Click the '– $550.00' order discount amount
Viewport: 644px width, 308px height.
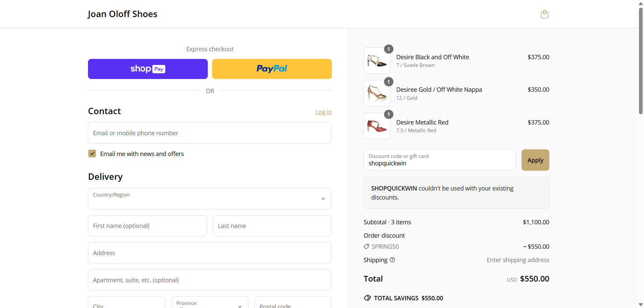[536, 246]
